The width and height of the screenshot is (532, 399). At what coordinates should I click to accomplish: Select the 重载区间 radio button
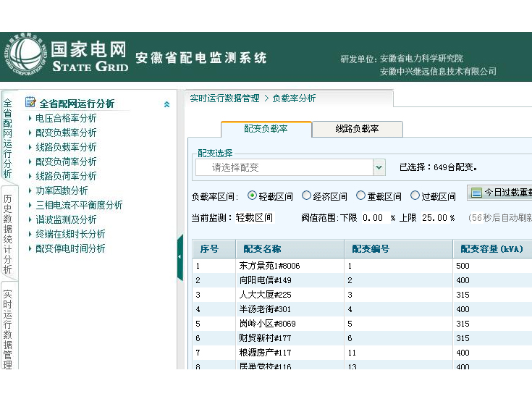point(360,196)
